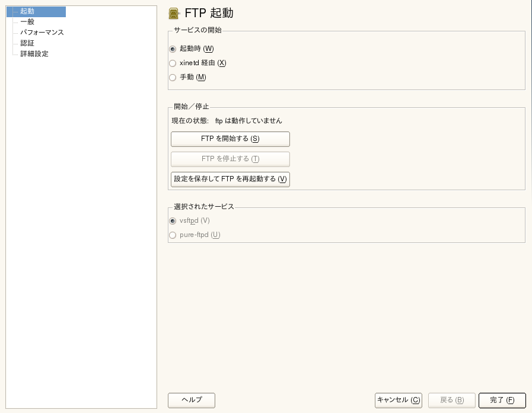
Task: Click the ftp は動作していません status text
Action: click(249, 121)
